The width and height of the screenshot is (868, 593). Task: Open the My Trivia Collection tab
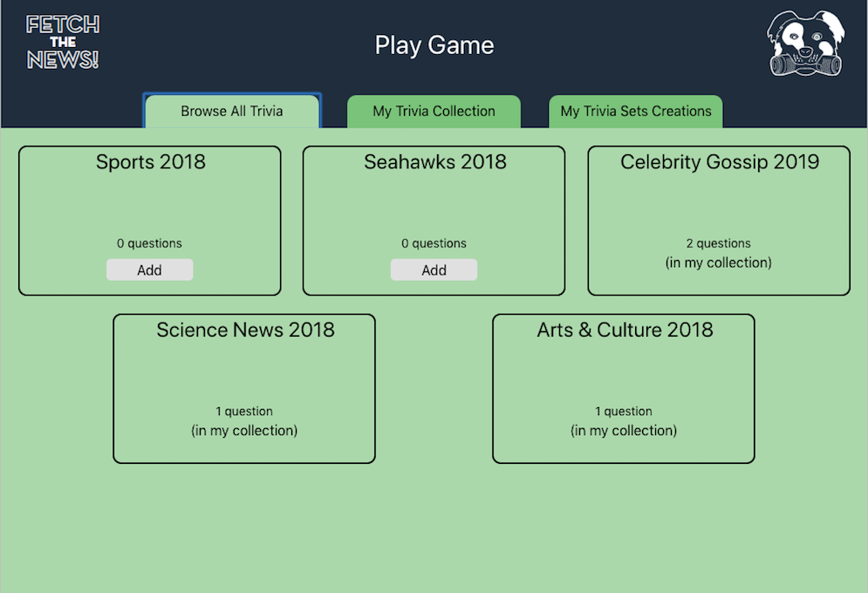point(434,111)
